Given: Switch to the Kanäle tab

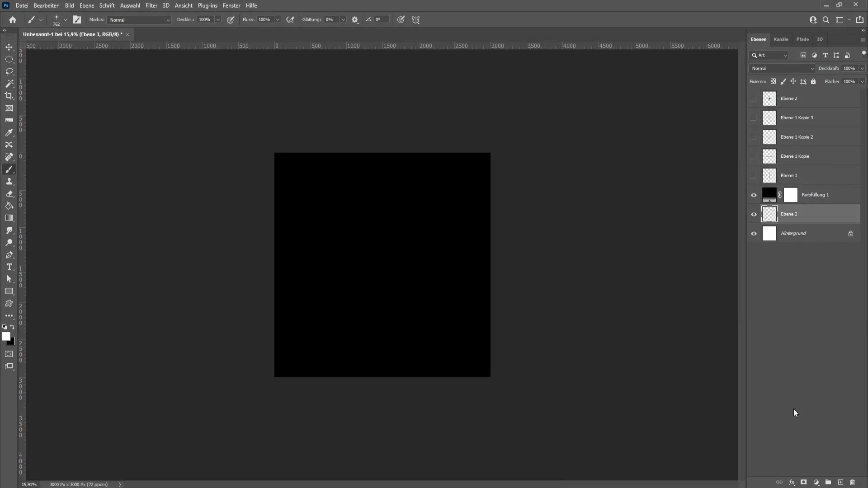Looking at the screenshot, I should [781, 39].
